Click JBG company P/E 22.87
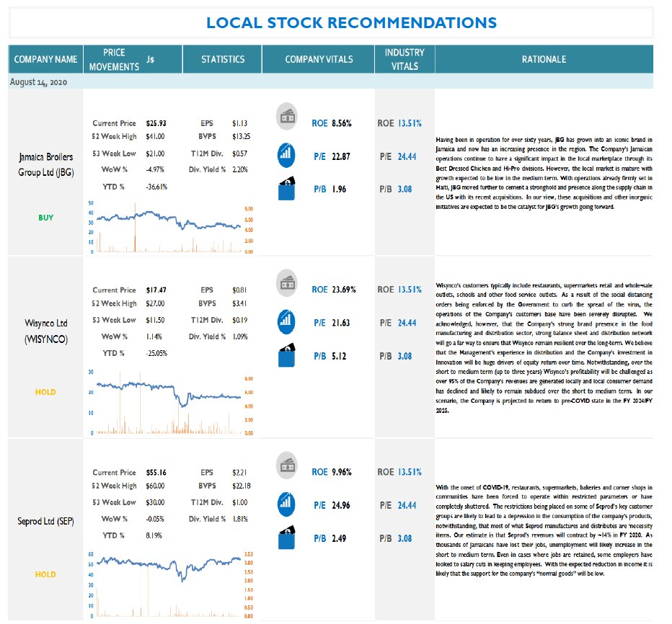The image size is (672, 624). pyautogui.click(x=341, y=156)
